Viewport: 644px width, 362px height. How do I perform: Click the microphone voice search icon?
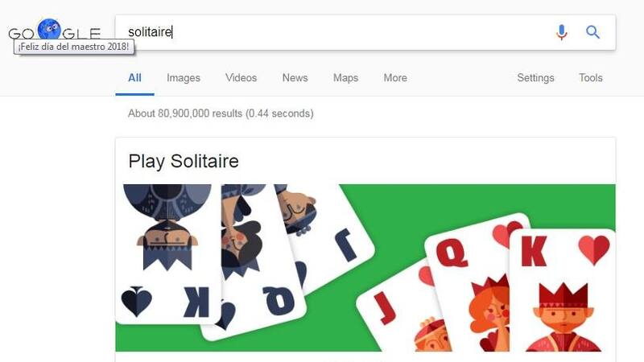[561, 32]
